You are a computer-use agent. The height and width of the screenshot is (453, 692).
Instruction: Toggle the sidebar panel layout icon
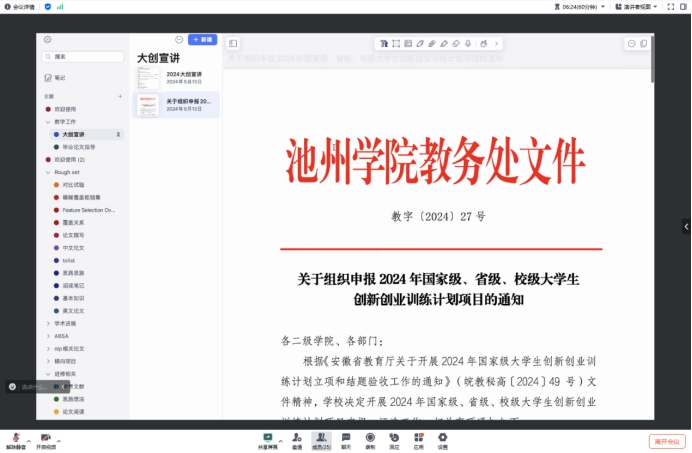coord(233,44)
